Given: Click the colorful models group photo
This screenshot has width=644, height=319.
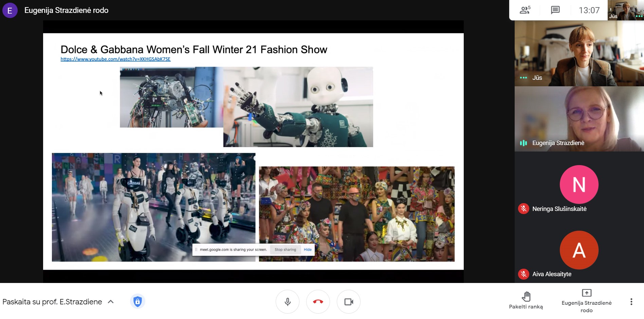Looking at the screenshot, I should pyautogui.click(x=357, y=214).
